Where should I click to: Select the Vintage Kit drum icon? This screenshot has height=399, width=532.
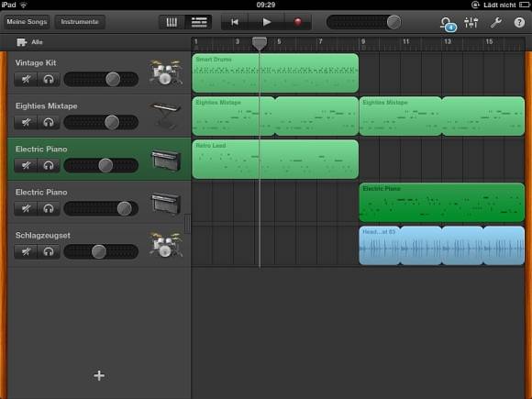pos(166,72)
